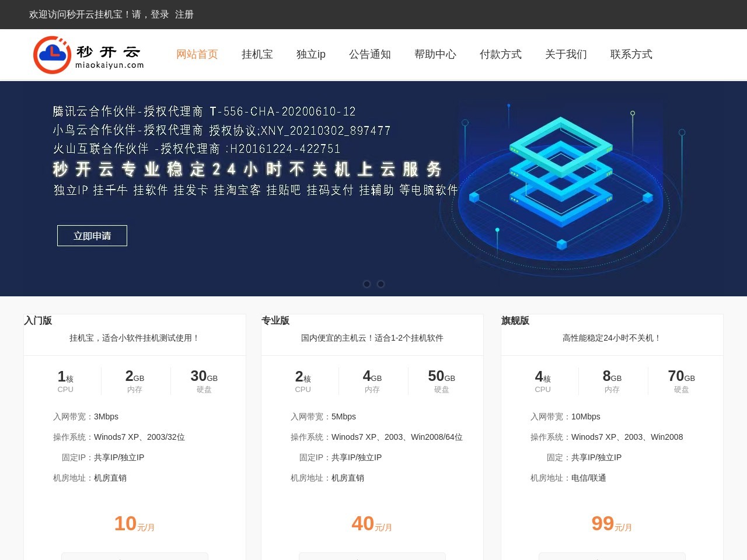Click the 电信/联通 datacenter value
The height and width of the screenshot is (560, 747).
(589, 478)
